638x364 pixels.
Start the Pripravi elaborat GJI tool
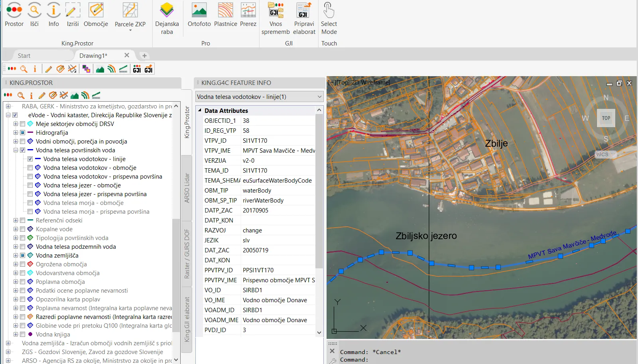pyautogui.click(x=304, y=11)
